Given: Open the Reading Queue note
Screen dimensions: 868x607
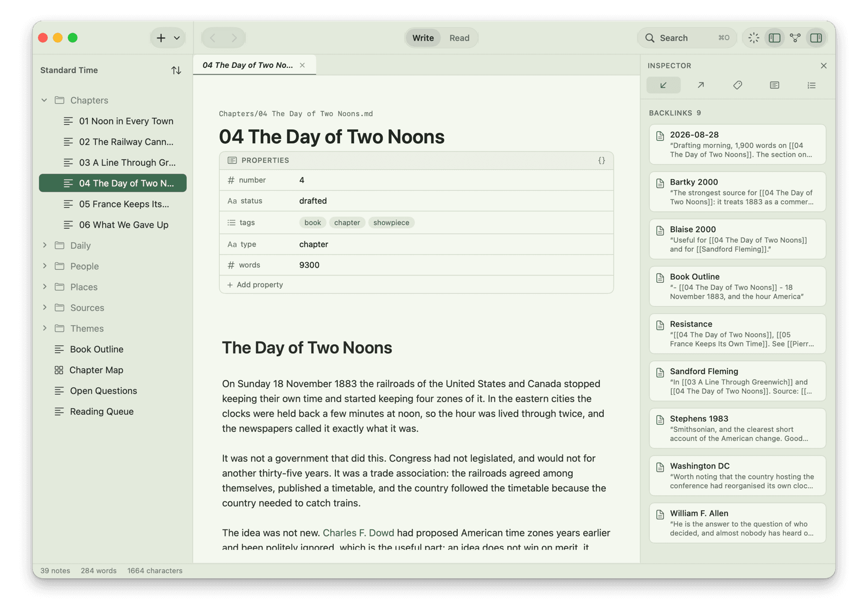Looking at the screenshot, I should [x=113, y=412].
